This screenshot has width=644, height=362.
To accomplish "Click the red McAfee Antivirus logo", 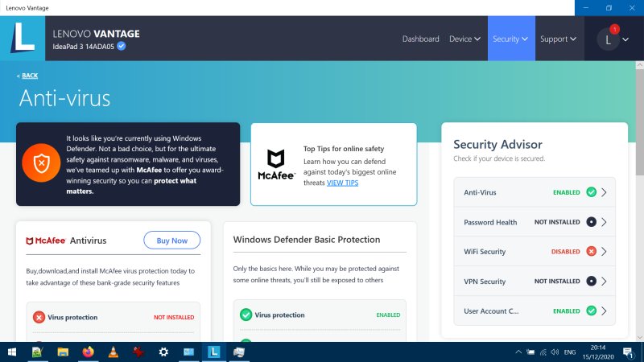I will (46, 241).
